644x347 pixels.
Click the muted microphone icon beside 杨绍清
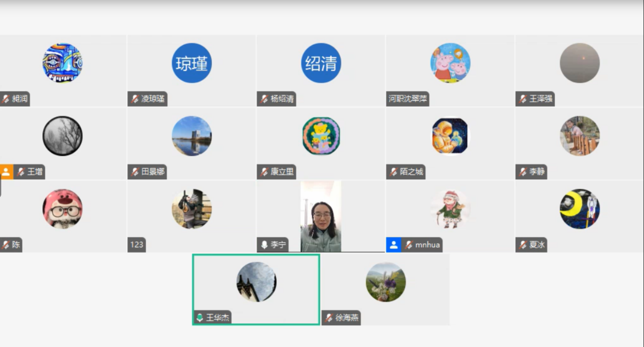point(264,99)
